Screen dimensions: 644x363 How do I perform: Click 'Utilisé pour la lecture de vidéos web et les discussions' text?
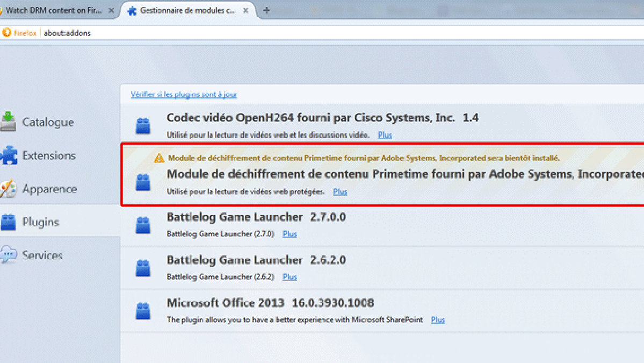268,135
